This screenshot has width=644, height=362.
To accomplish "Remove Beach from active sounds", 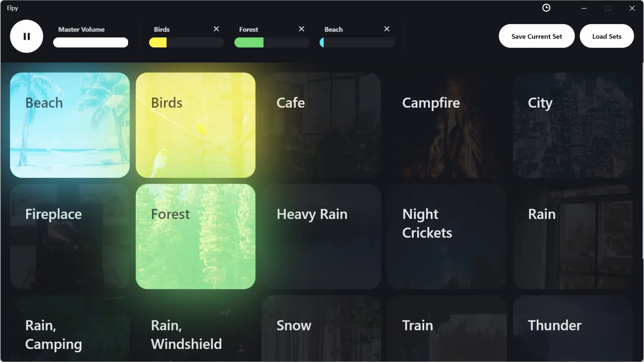I will click(x=386, y=28).
